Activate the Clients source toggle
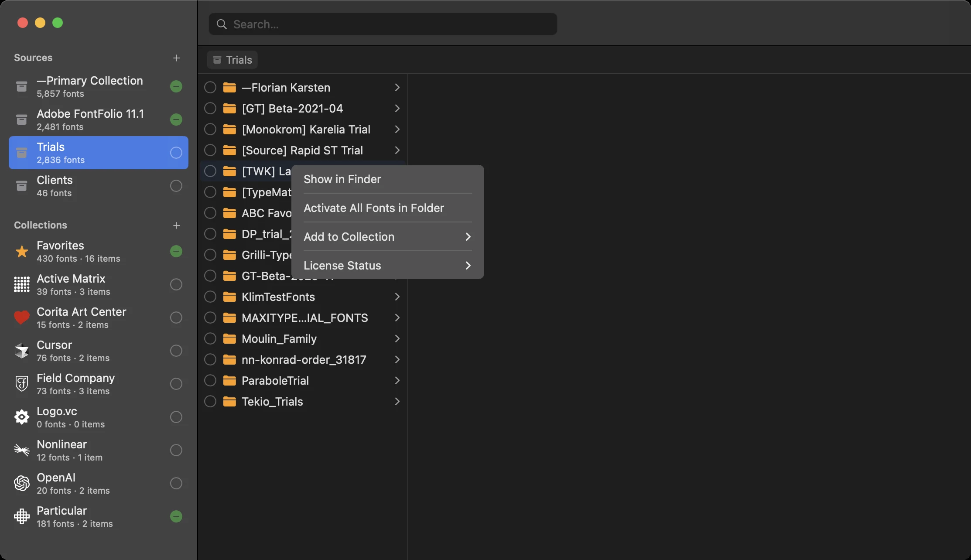Image resolution: width=971 pixels, height=560 pixels. [x=176, y=186]
